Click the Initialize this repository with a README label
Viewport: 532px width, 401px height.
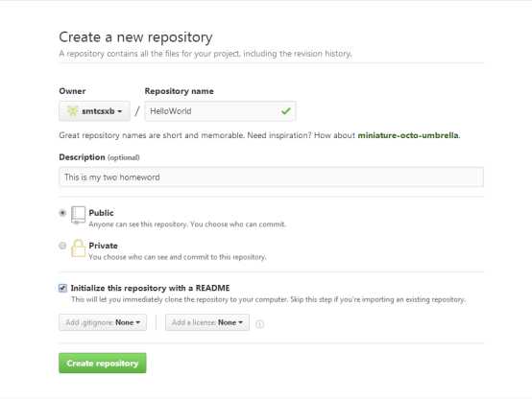pyautogui.click(x=150, y=288)
